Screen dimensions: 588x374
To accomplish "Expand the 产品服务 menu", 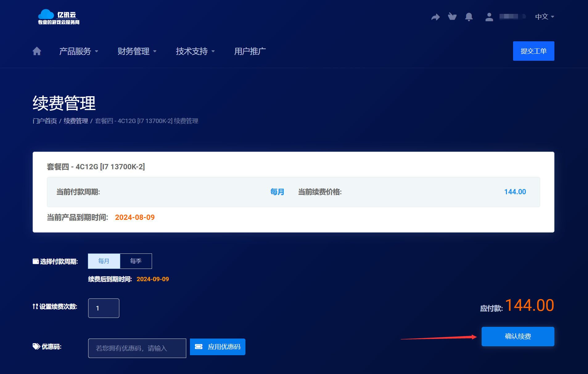I will (x=79, y=51).
